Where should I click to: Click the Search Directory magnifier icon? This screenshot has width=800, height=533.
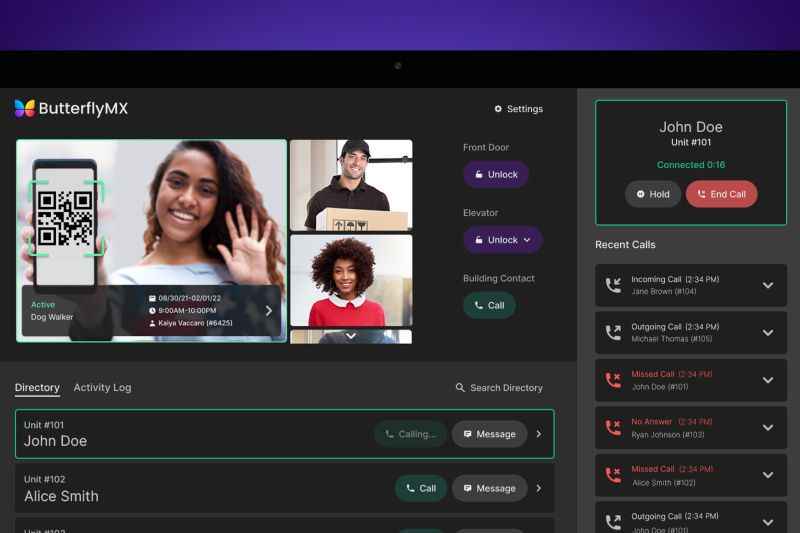[460, 388]
